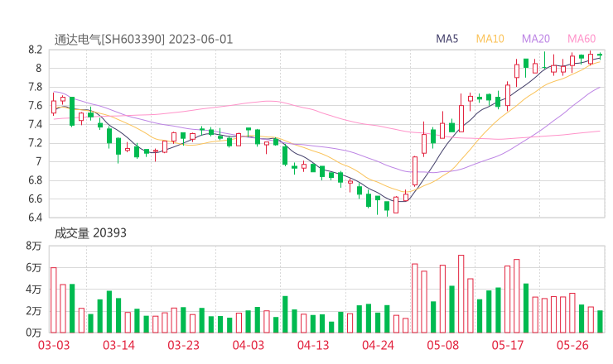Image resolution: width=613 pixels, height=364 pixels.
Task: Click the 8万 volume axis label
Action: [34, 246]
